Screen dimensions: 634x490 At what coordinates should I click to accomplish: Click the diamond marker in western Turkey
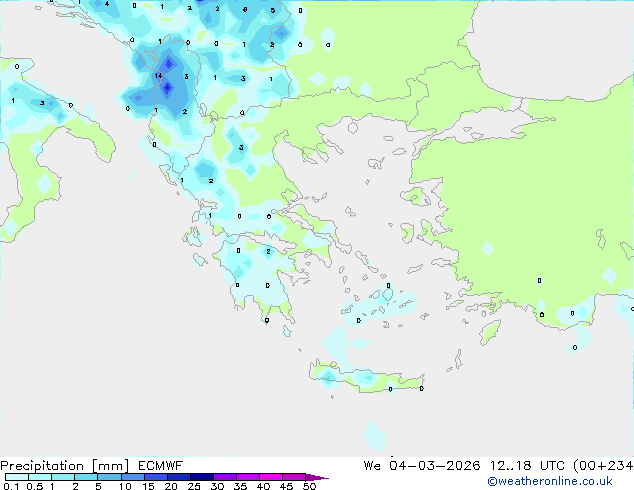point(487,248)
